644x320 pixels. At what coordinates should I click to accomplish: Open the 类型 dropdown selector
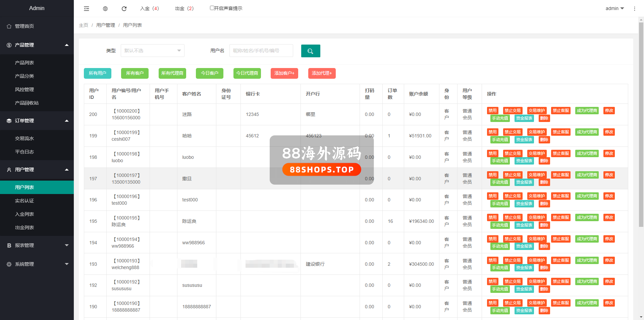click(x=152, y=51)
